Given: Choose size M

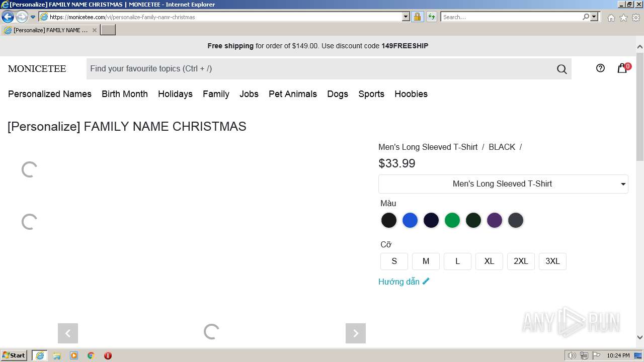Looking at the screenshot, I should click(426, 261).
